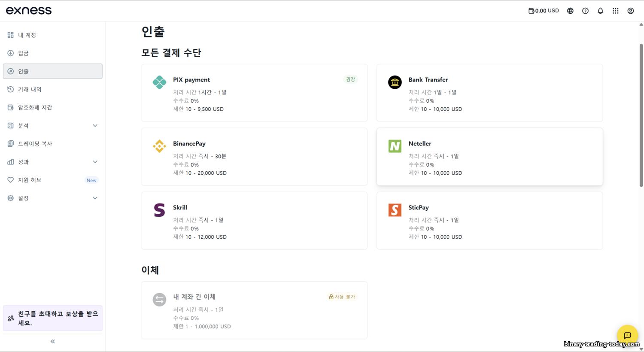This screenshot has height=352, width=644.
Task: Expand the 성과 sidebar section
Action: click(95, 162)
